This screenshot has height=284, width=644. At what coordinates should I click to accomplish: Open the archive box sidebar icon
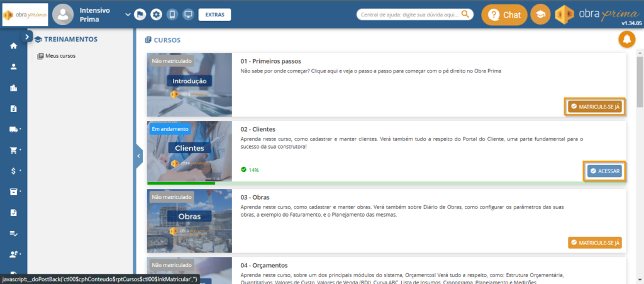[14, 192]
